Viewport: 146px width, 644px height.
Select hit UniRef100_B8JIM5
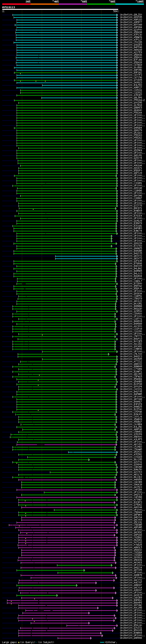pyautogui.click(x=131, y=459)
